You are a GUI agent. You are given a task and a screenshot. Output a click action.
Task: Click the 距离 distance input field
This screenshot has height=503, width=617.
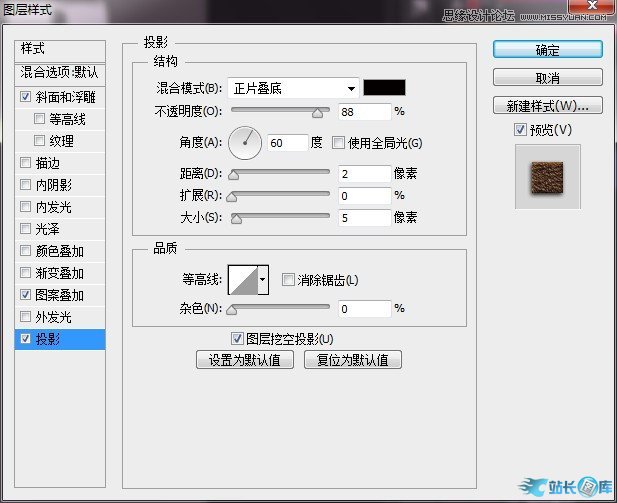tap(364, 174)
